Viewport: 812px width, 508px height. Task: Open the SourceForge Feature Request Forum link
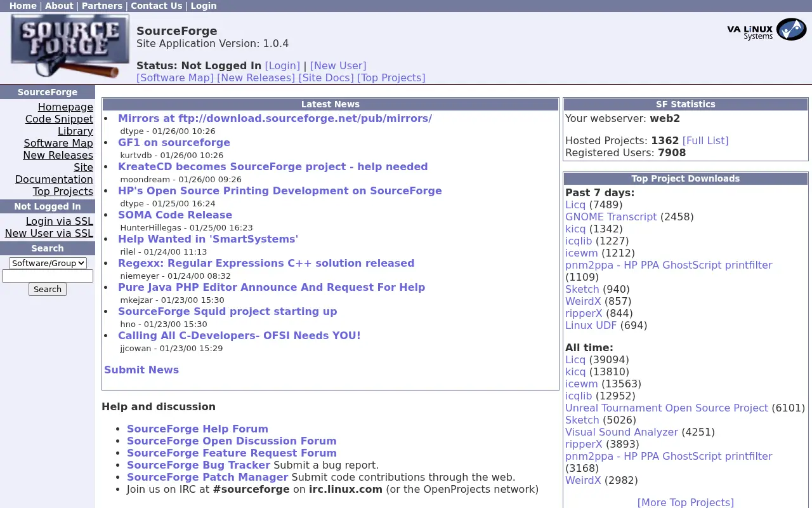(x=232, y=453)
